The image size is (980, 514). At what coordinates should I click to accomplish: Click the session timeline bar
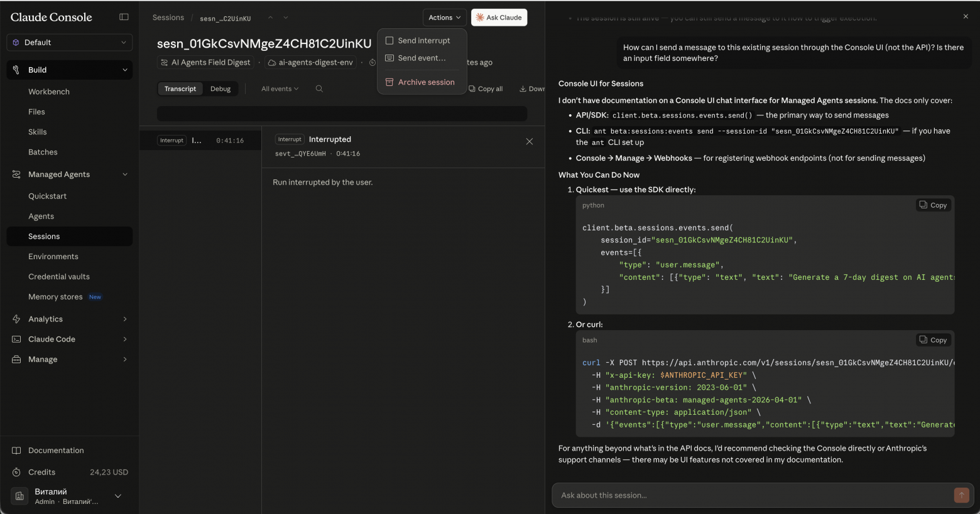[x=342, y=114]
